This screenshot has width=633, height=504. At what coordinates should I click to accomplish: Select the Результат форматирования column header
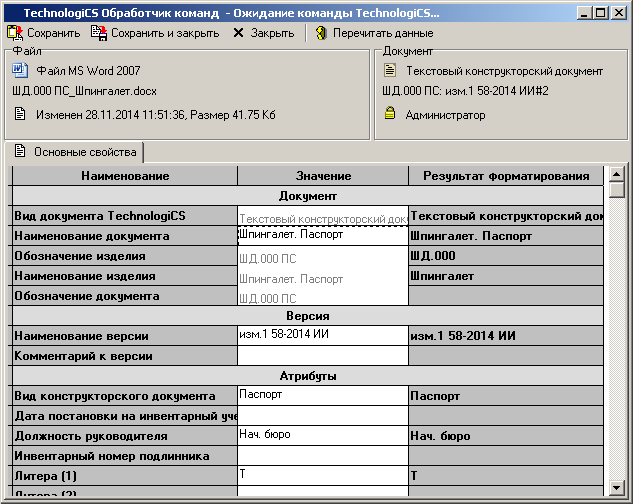click(505, 176)
